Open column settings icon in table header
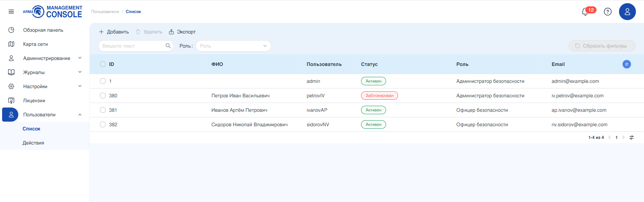The image size is (644, 202). 627,64
